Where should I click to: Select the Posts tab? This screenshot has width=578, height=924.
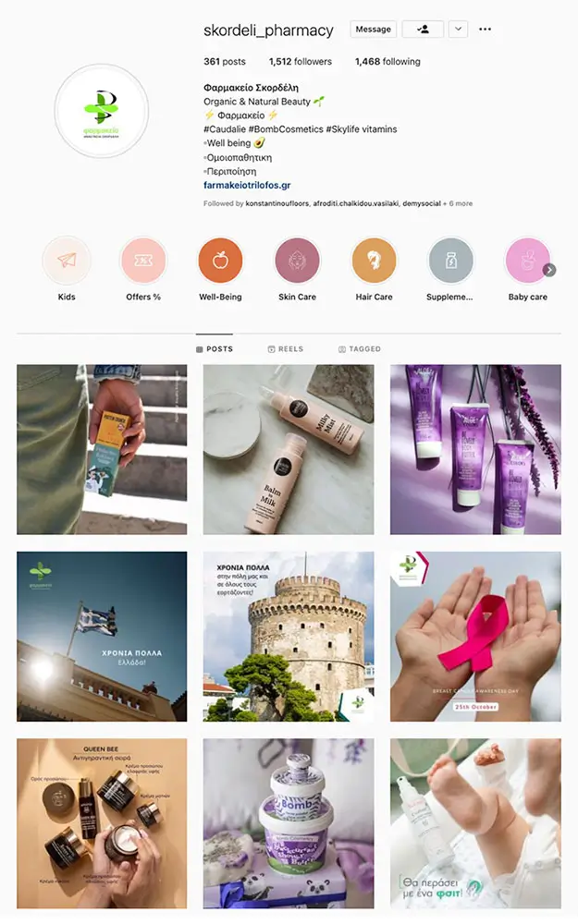point(215,349)
